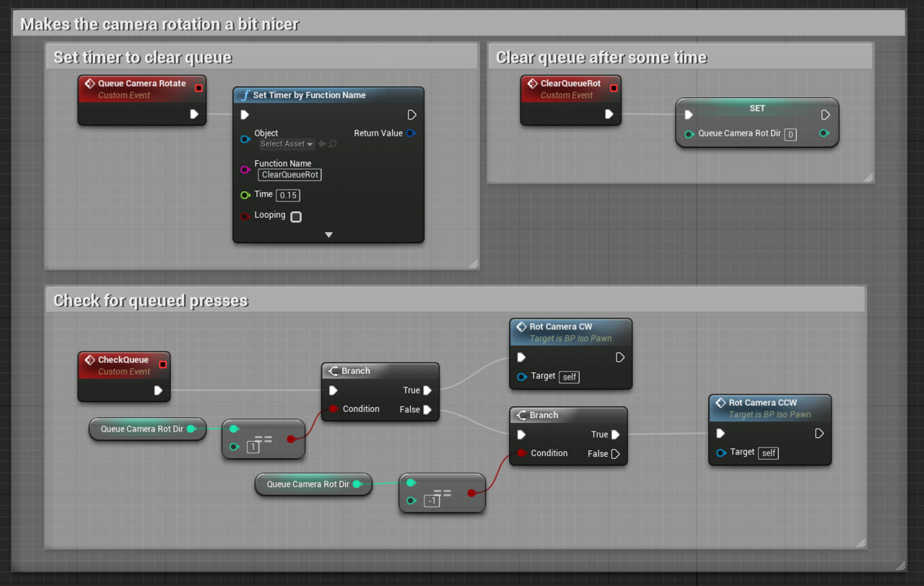Toggle the Looping checkbox on Set Timer

(x=295, y=216)
